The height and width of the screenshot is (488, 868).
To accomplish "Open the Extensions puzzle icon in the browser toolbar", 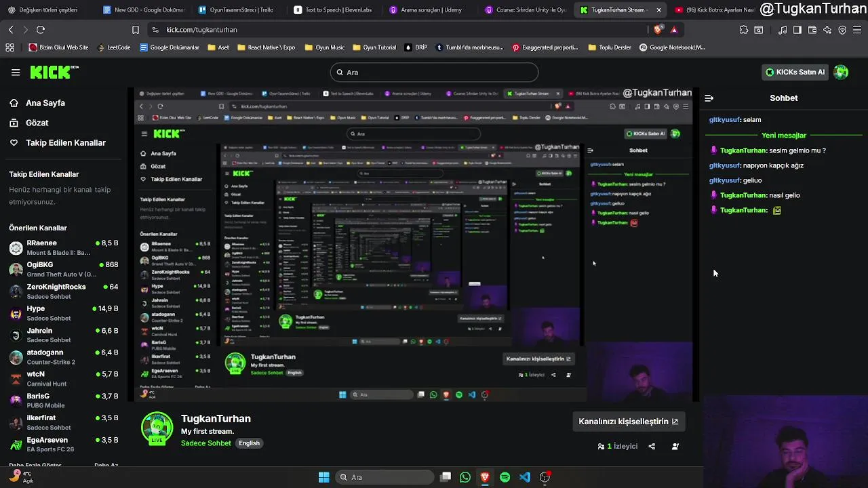I will click(x=744, y=30).
